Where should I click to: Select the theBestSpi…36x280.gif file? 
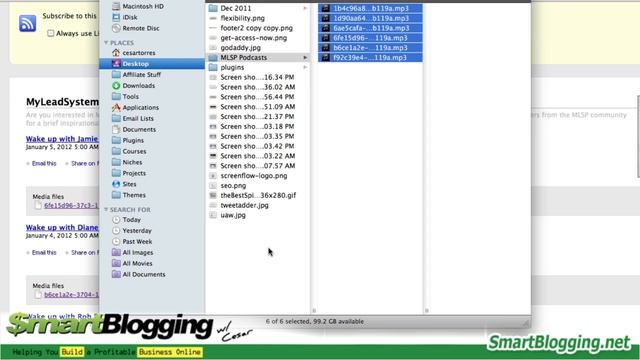pyautogui.click(x=258, y=196)
